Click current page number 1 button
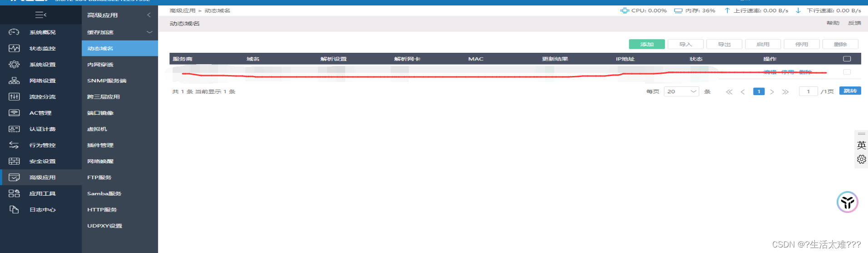This screenshot has height=253, width=868. pos(759,91)
